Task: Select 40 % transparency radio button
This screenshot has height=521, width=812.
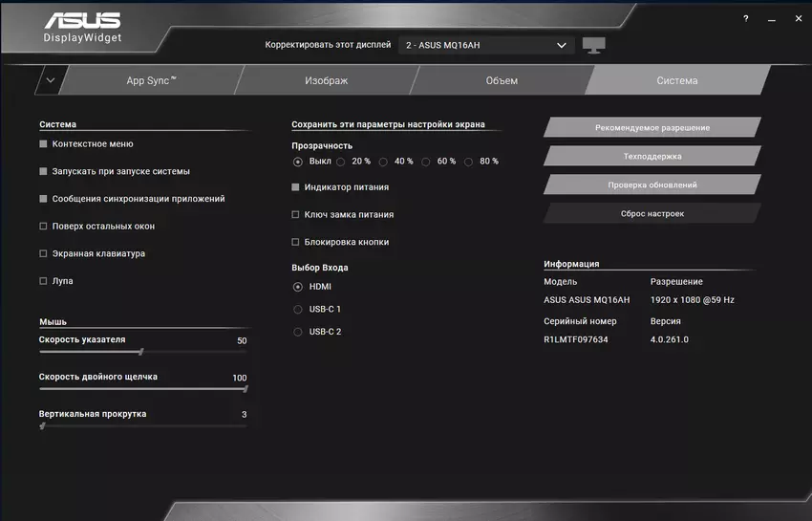Action: coord(383,162)
